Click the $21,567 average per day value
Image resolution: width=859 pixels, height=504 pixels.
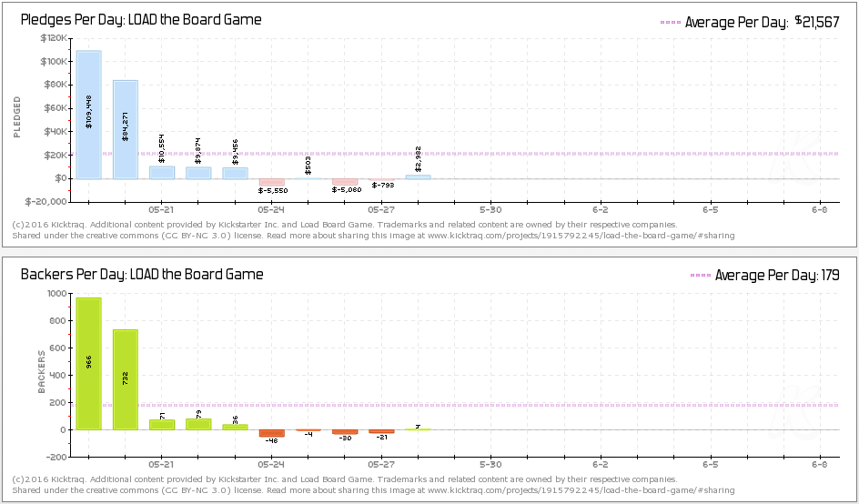pos(817,22)
